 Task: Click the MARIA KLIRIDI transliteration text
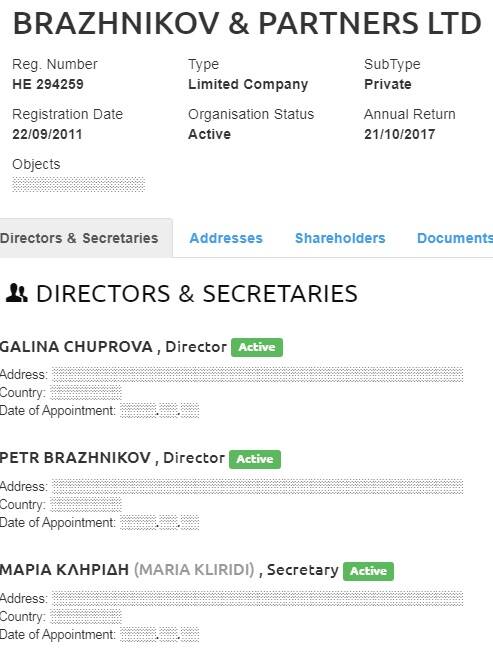click(194, 570)
